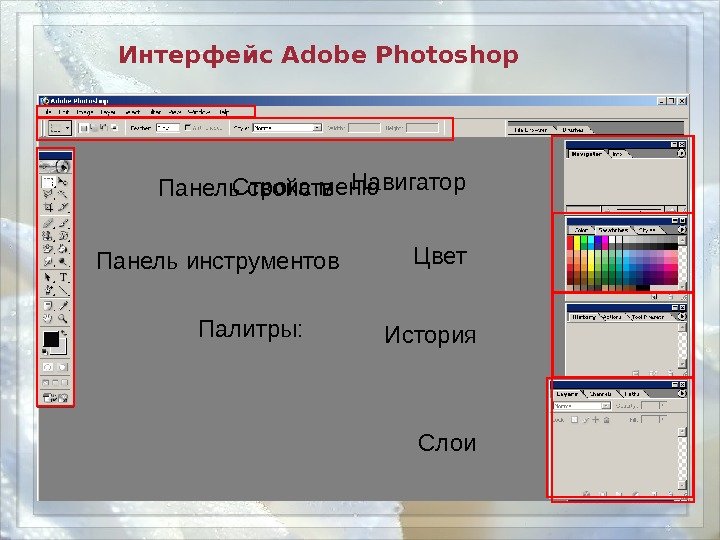The image size is (720, 540).
Task: Select the Lasso tool
Action: tap(48, 195)
